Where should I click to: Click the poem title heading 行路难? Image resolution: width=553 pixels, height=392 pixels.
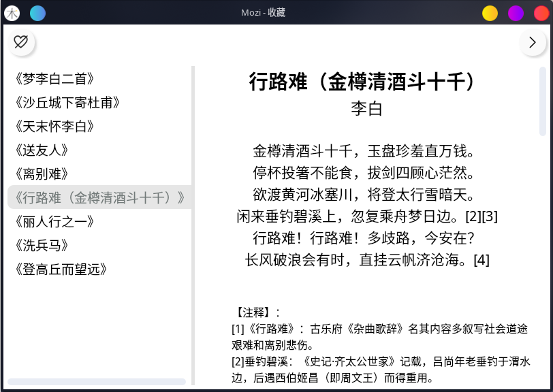(x=362, y=82)
